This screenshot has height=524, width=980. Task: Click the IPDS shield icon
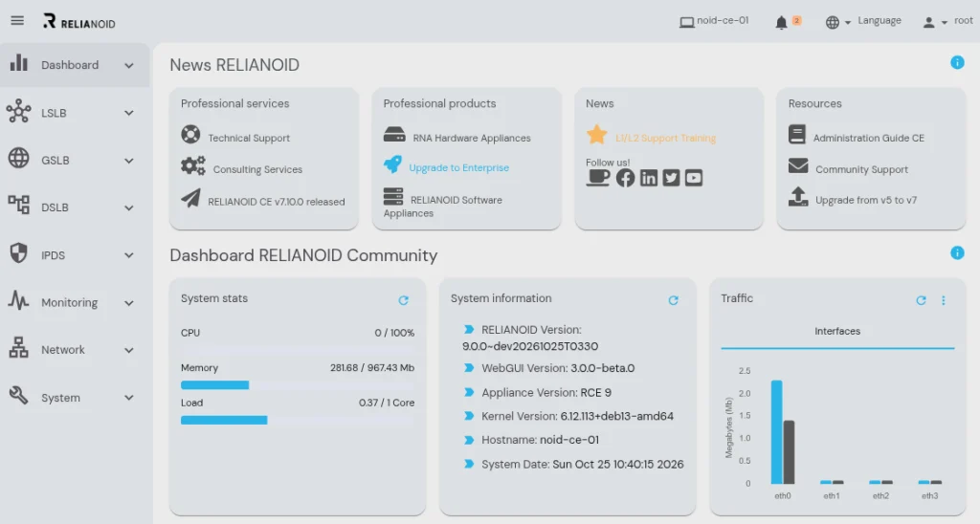(19, 253)
